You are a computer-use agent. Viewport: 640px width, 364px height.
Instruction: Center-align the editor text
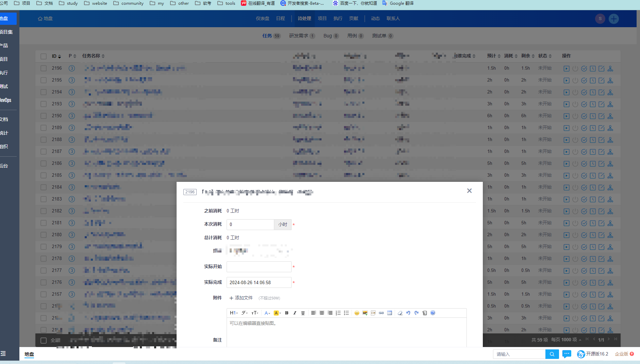[x=322, y=313]
